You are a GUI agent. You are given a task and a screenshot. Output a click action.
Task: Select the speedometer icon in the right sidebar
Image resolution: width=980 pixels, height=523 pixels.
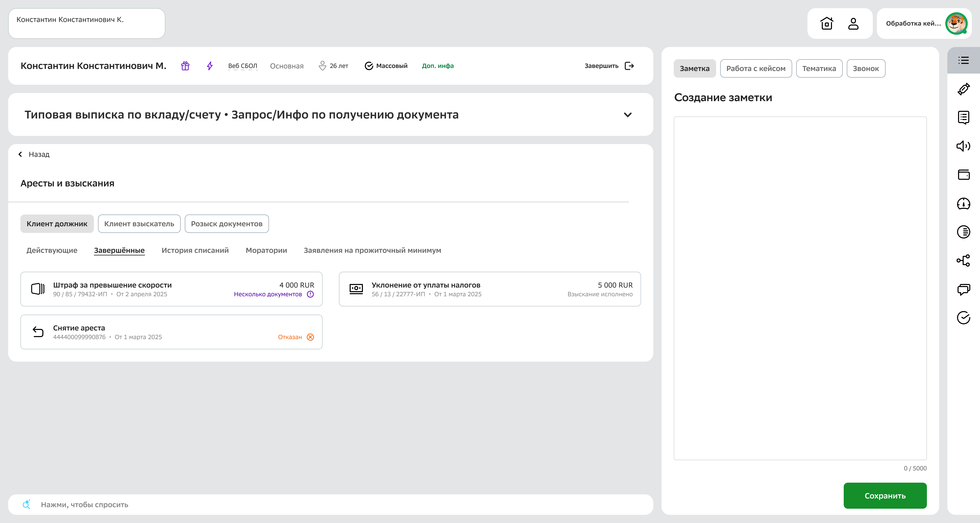click(x=964, y=204)
